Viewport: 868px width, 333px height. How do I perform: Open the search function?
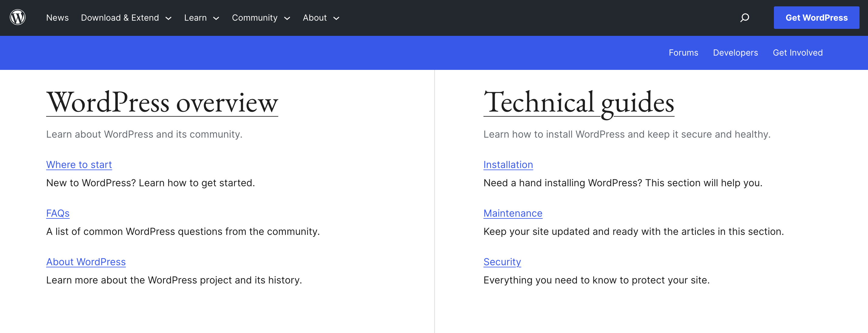(x=745, y=18)
